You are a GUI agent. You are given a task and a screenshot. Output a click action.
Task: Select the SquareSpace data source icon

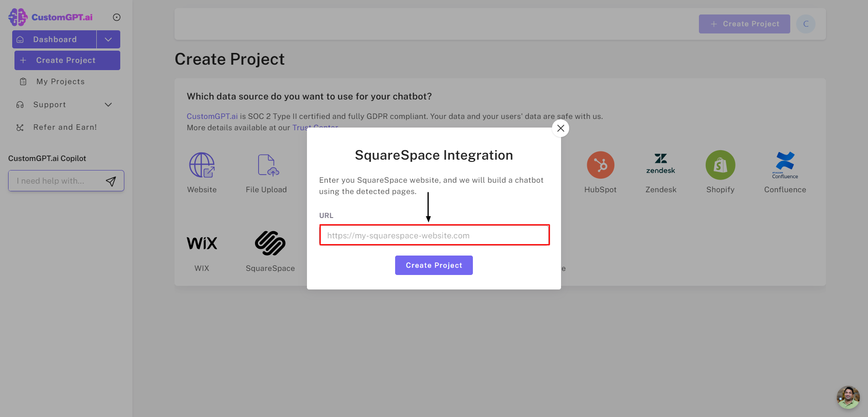270,243
